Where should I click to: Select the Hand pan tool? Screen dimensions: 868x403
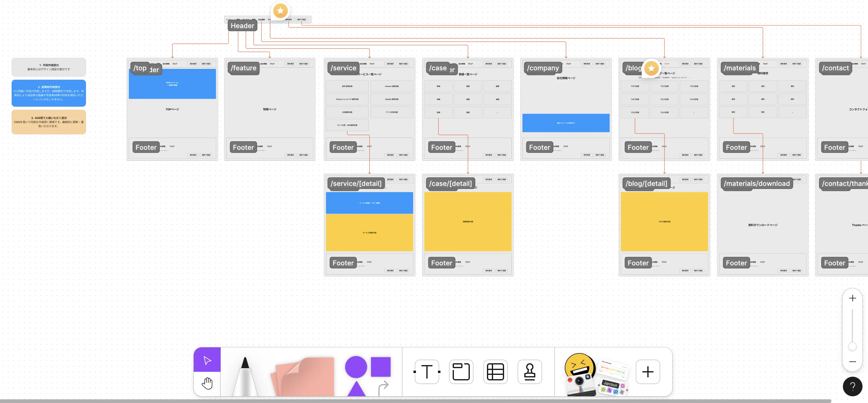coord(207,383)
